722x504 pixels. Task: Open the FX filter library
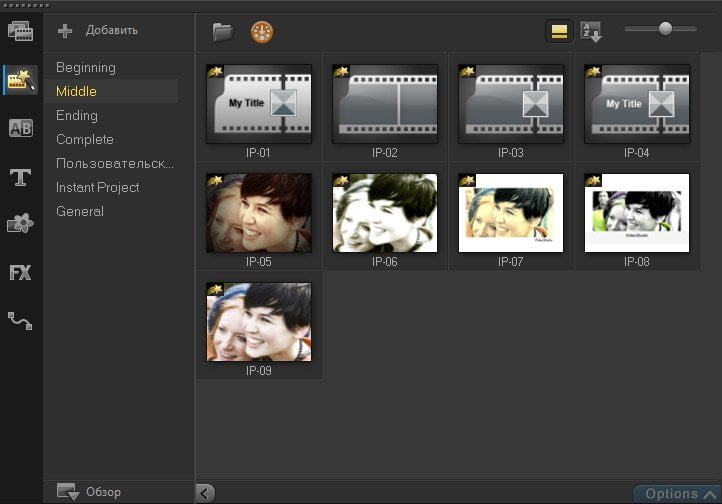[x=20, y=272]
